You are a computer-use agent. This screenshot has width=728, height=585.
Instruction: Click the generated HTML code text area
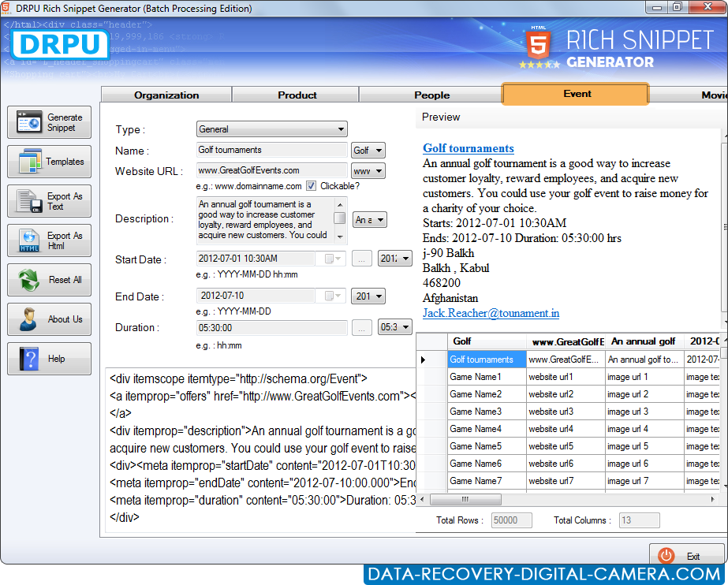[261, 452]
